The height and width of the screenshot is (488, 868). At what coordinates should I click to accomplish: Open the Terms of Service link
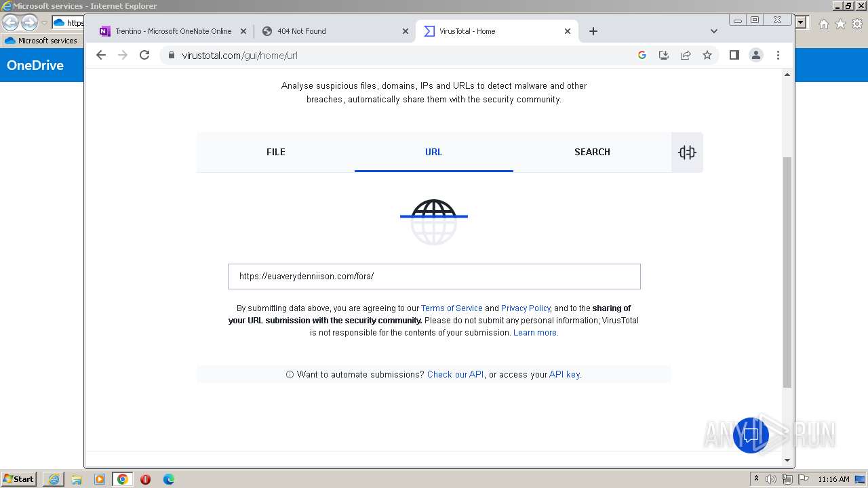(x=452, y=308)
